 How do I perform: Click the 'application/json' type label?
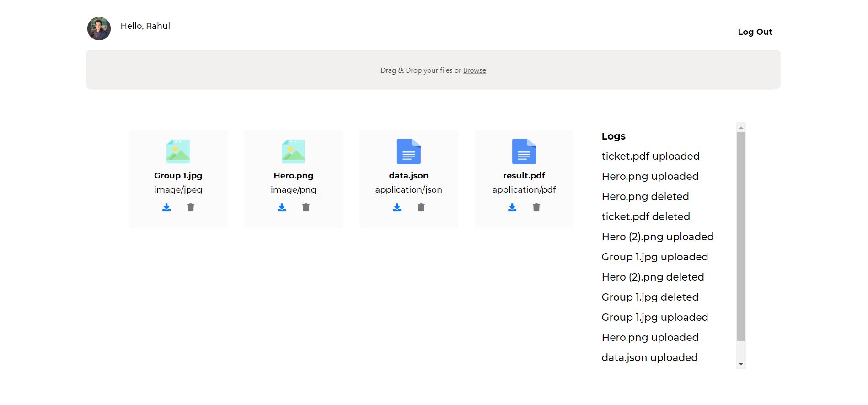coord(409,190)
